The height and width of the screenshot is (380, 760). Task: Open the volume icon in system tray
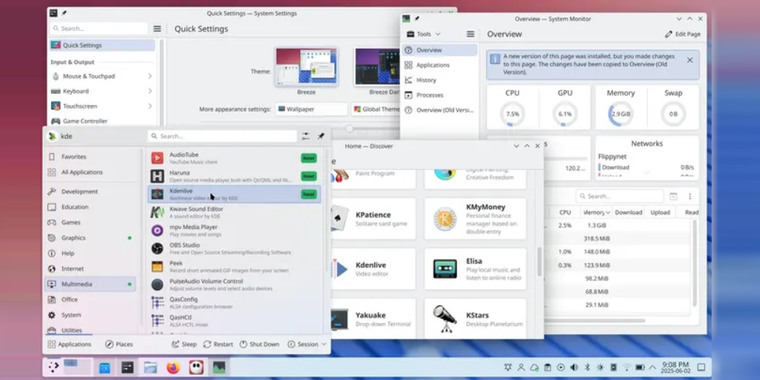tap(574, 367)
